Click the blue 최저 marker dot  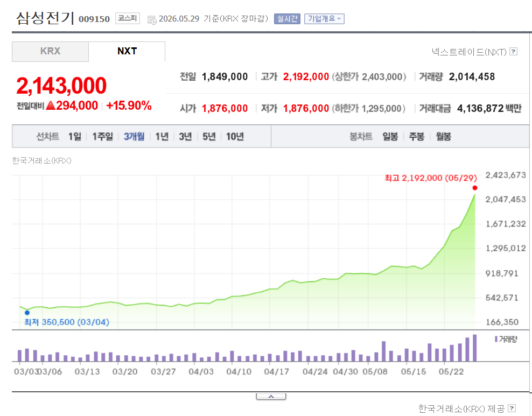27,313
